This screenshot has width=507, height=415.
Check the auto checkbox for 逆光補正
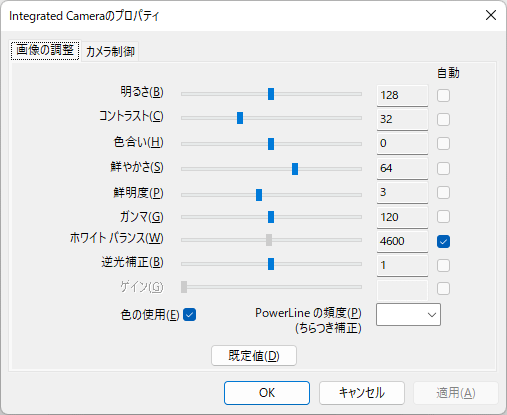coord(443,266)
